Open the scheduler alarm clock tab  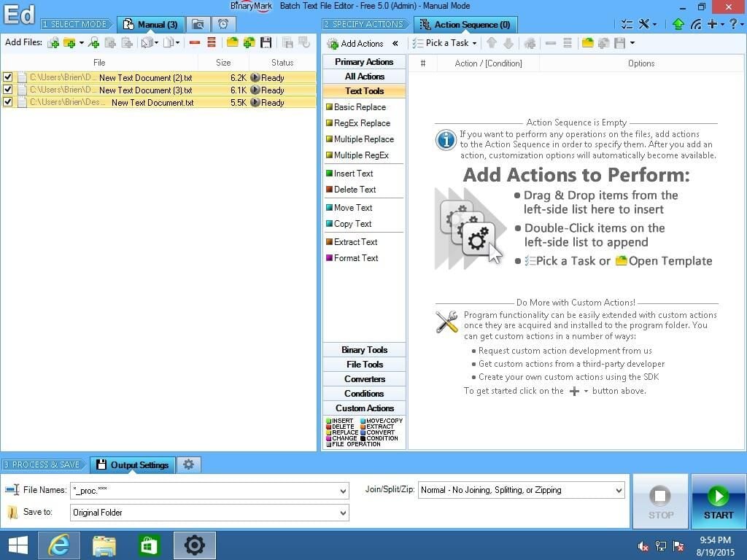[223, 24]
